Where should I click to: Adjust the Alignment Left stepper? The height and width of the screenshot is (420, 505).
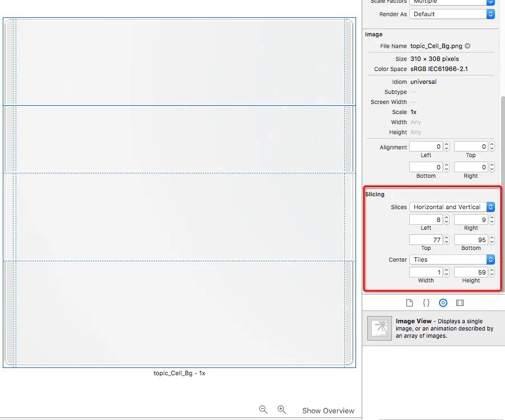pyautogui.click(x=446, y=147)
